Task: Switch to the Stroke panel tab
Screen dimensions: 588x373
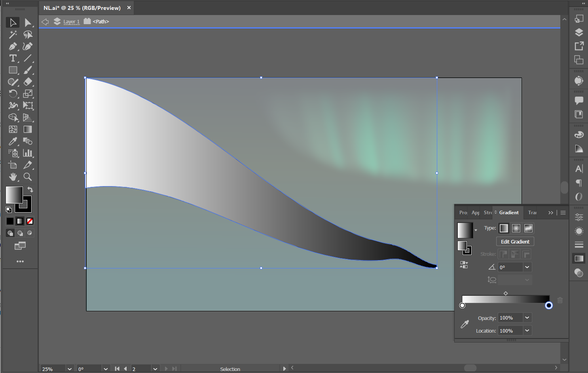Action: [x=488, y=213]
